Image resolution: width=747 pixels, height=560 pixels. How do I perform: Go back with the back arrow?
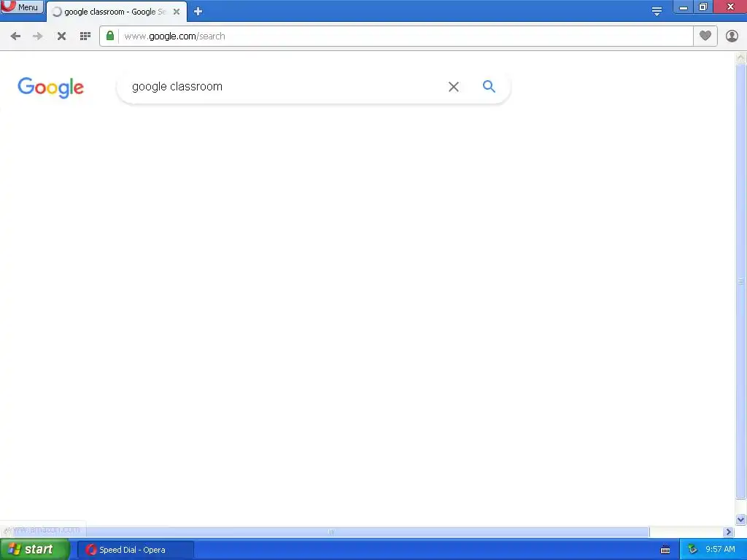[x=15, y=36]
